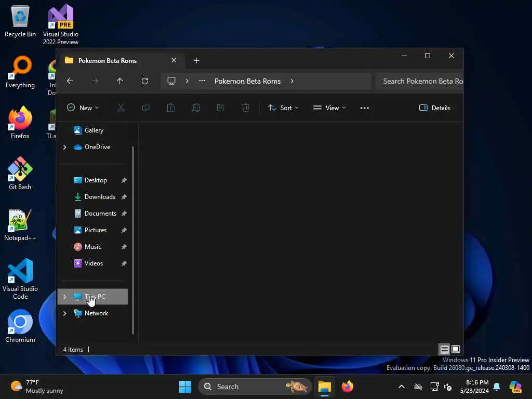Expand chevron after Pokemon Beta Roms breadcrumb
The height and width of the screenshot is (399, 532).
tap(292, 81)
